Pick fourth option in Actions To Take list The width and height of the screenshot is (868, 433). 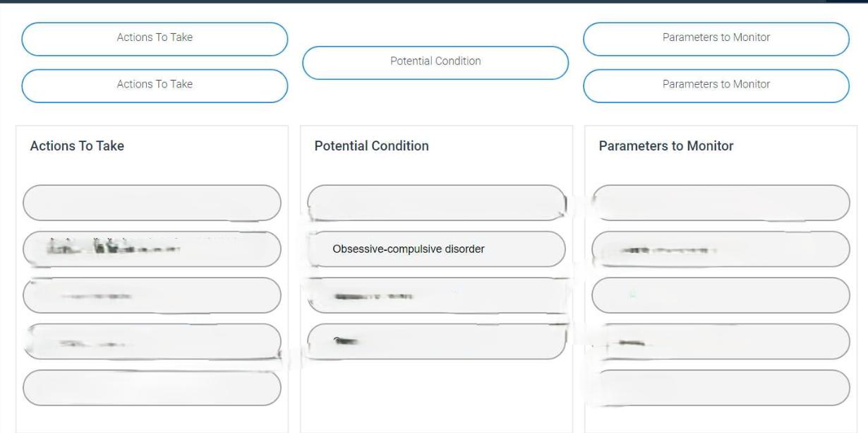pyautogui.click(x=152, y=342)
